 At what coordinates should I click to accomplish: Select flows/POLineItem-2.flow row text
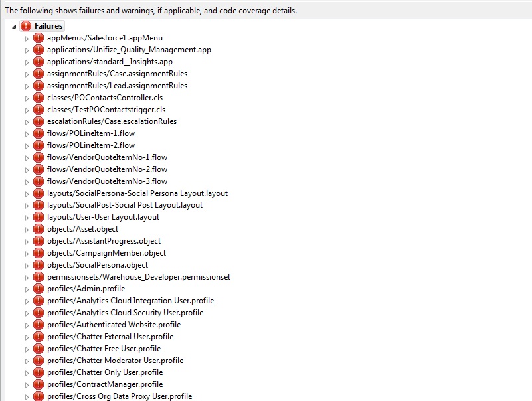[91, 145]
